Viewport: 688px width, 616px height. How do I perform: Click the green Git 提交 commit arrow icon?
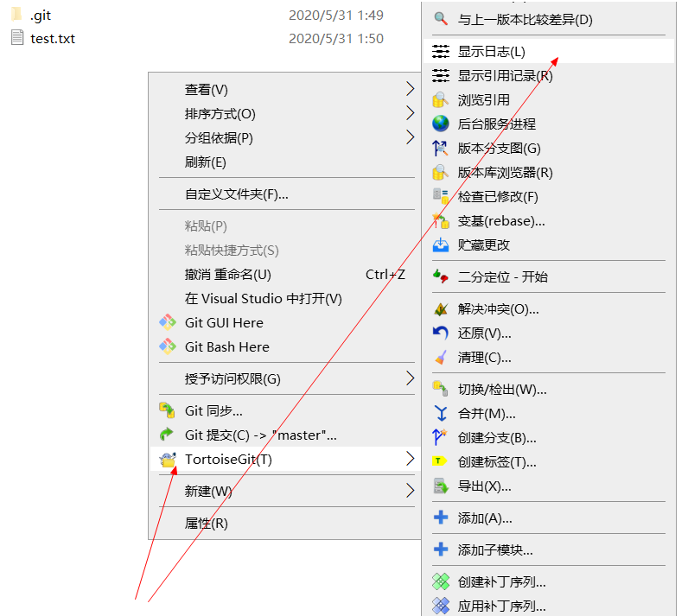(167, 435)
